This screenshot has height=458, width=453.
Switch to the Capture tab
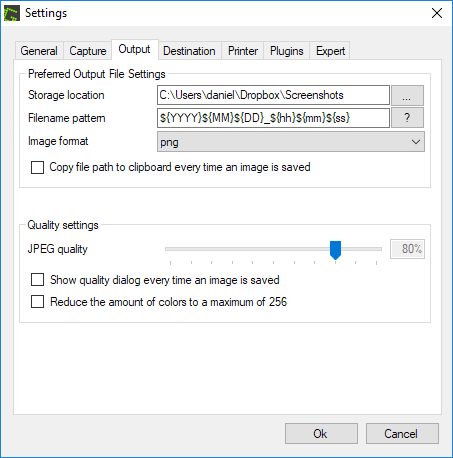87,51
